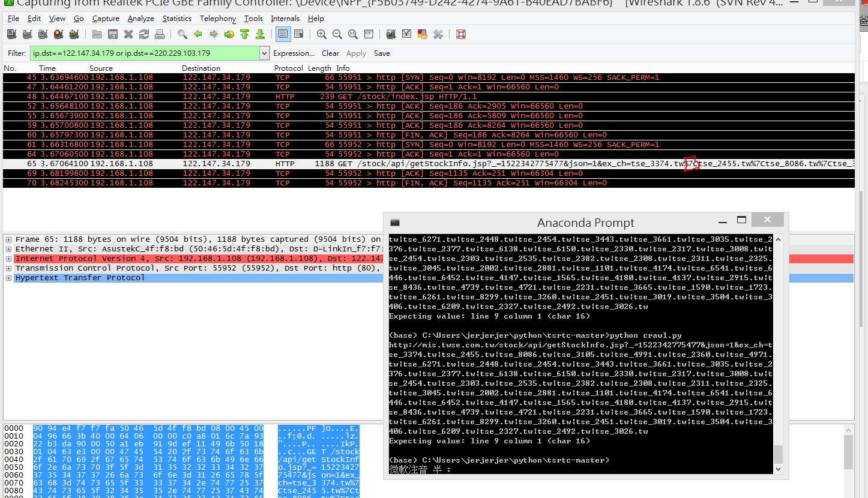Sort packets by Protocol column header
The image size is (868, 498).
[x=289, y=68]
